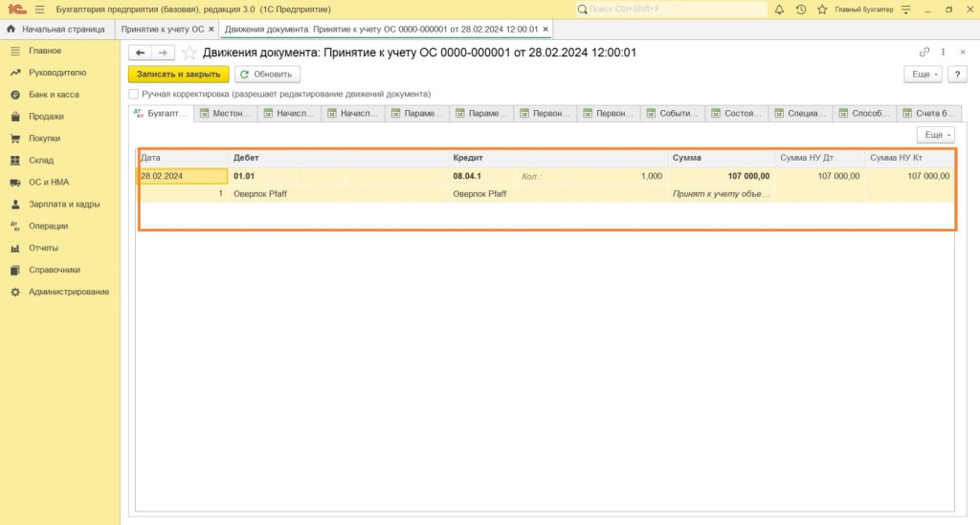Open the Местон... register tab

point(226,114)
